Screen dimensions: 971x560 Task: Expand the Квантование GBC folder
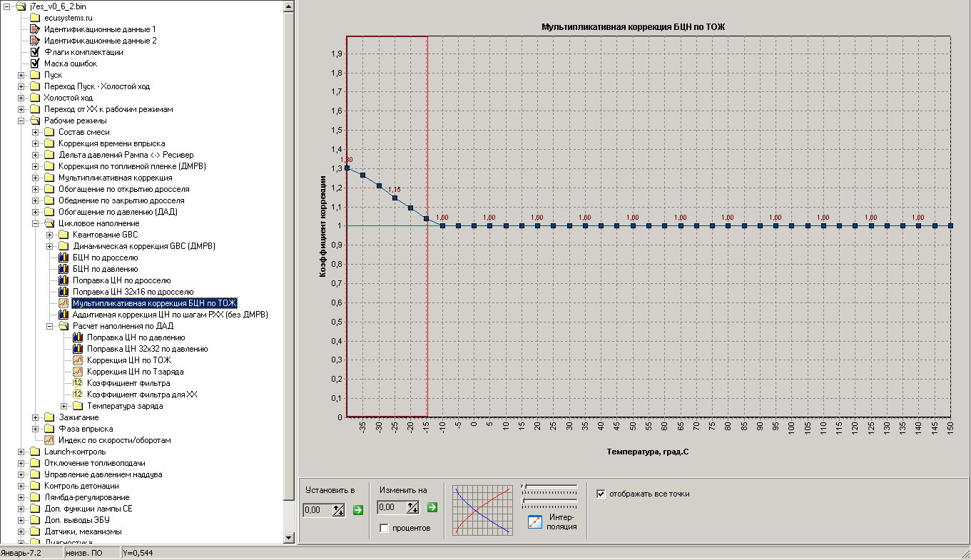(x=49, y=235)
